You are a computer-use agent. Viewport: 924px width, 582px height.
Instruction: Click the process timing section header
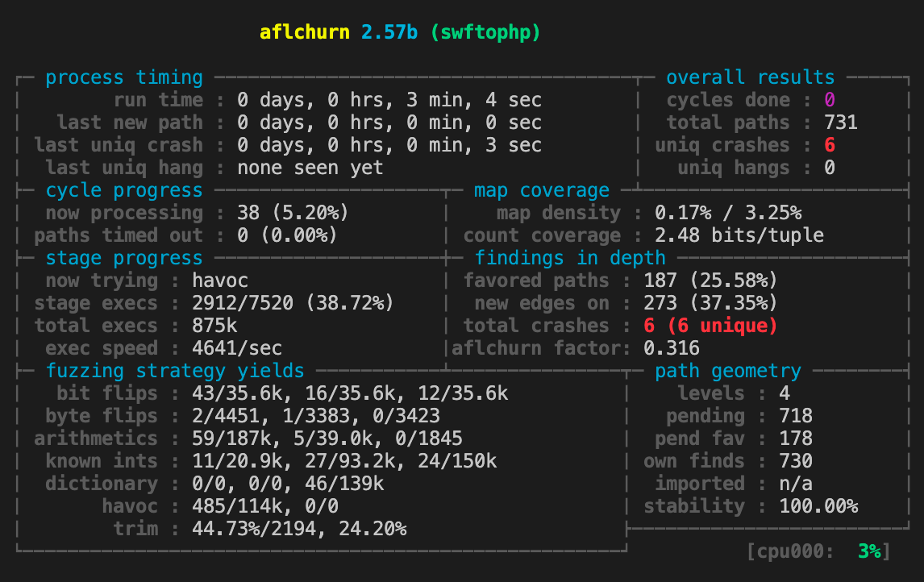pos(123,77)
